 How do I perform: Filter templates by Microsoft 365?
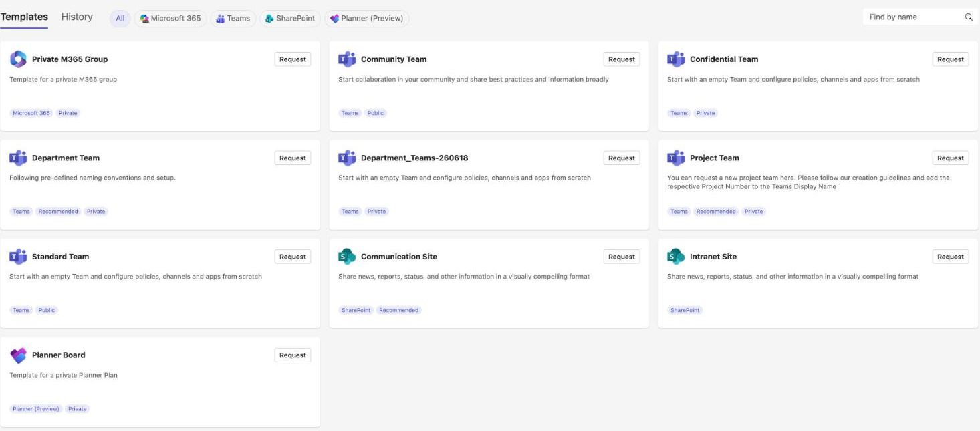click(170, 19)
